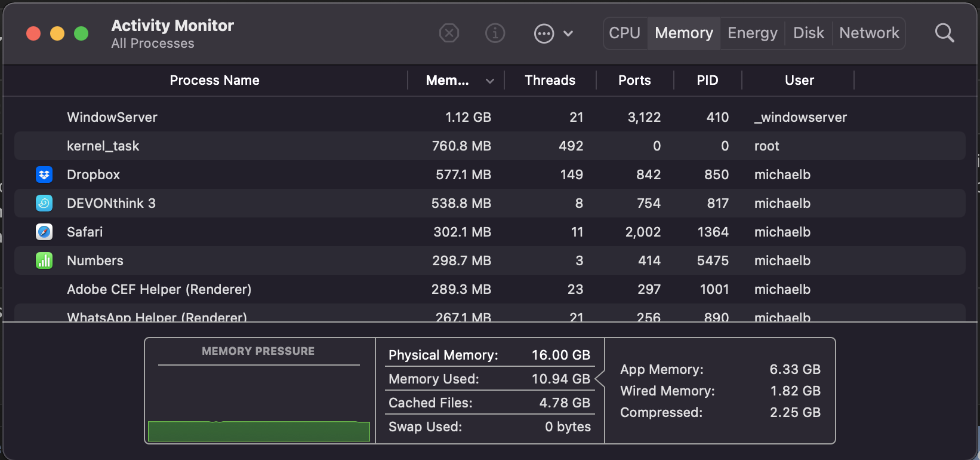Select the DEVONthink 3 process name
The image size is (980, 460).
pos(111,203)
